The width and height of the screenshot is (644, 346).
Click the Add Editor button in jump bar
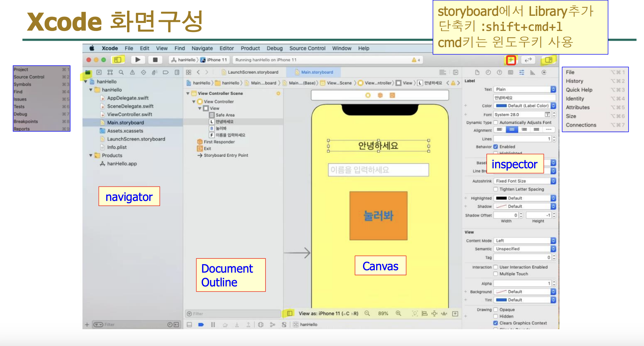[455, 72]
